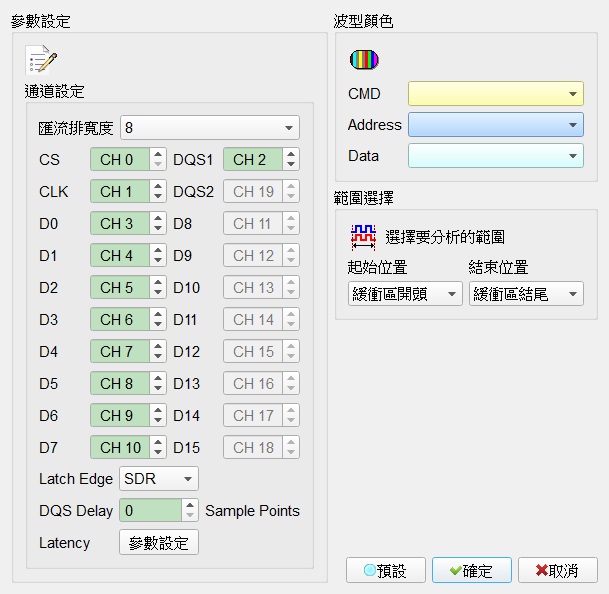Viewport: 609px width, 594px height.
Task: Decrease the D2 channel value
Action: click(x=158, y=293)
